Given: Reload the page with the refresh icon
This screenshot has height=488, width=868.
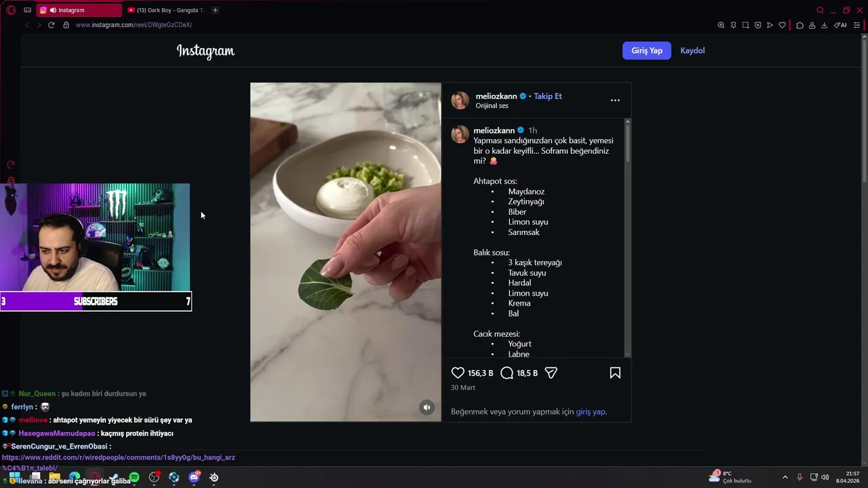Looking at the screenshot, I should click(x=51, y=25).
